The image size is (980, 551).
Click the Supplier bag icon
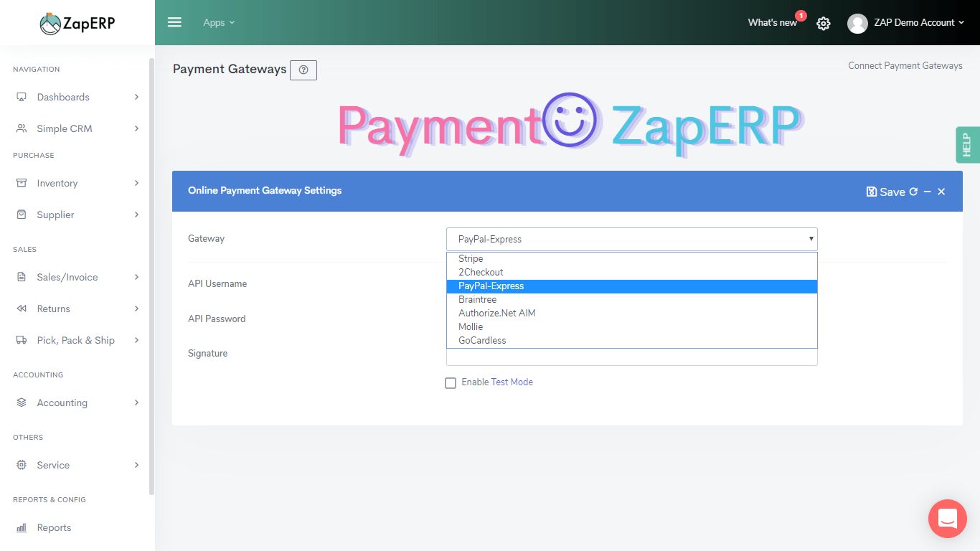point(22,215)
